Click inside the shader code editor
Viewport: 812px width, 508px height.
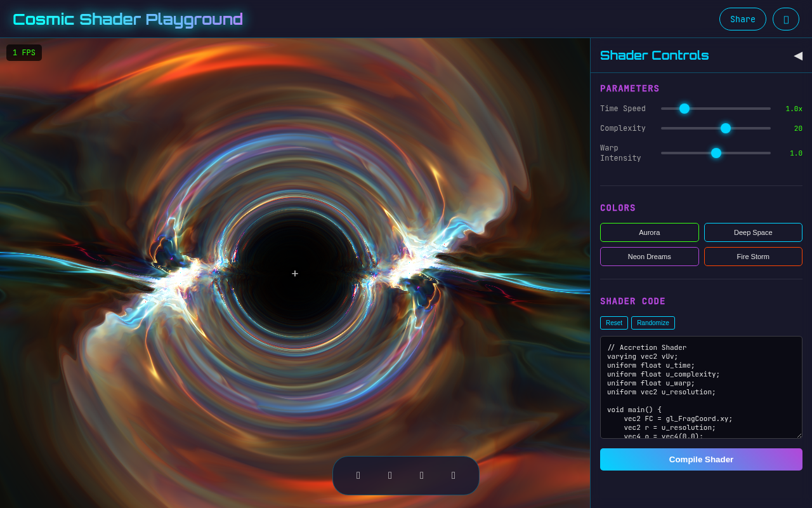(701, 387)
